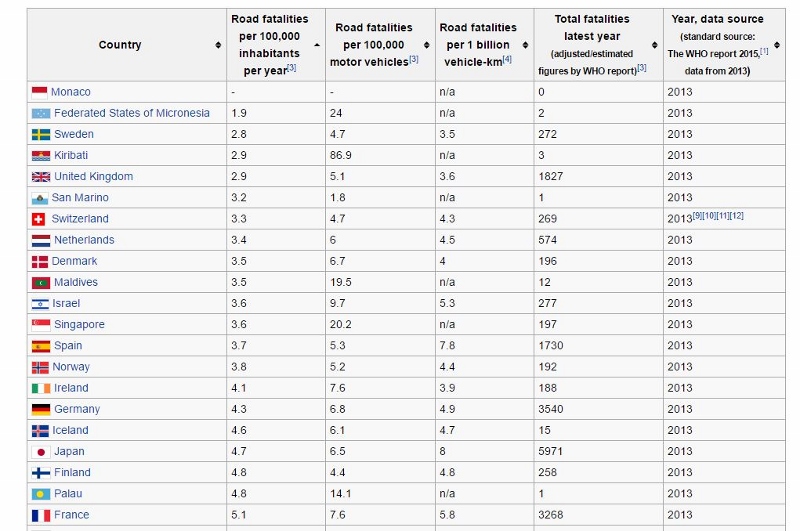Sort by fatalities per 100,000 inhabitants arrow
The image size is (800, 531).
click(317, 45)
